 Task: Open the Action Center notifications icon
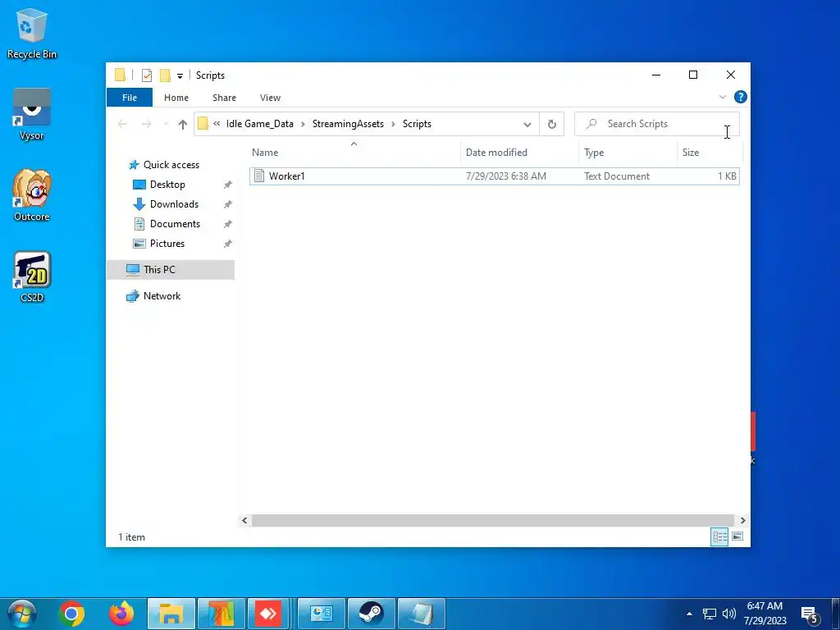point(810,614)
